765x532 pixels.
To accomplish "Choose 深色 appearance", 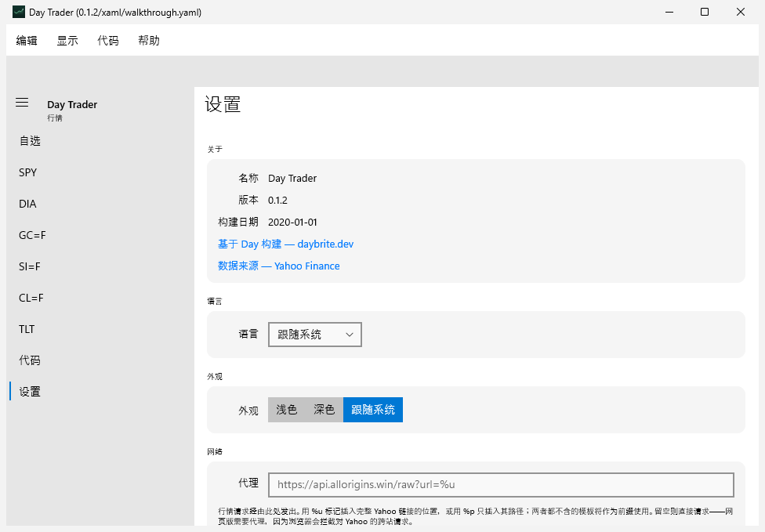I will tap(324, 410).
